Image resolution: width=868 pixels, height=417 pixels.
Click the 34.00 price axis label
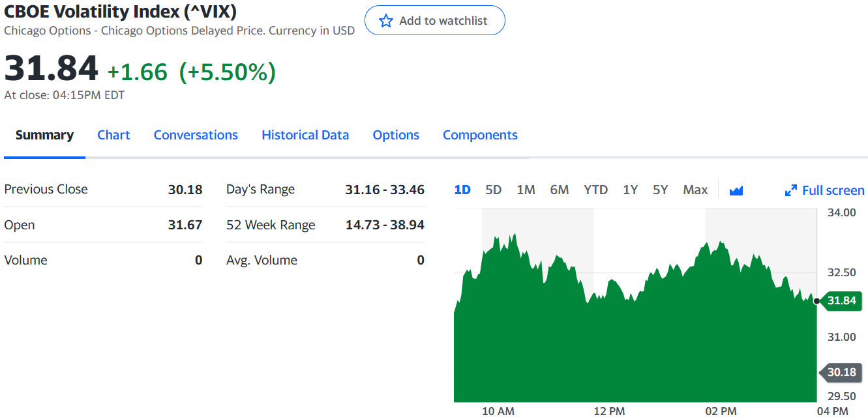[843, 212]
